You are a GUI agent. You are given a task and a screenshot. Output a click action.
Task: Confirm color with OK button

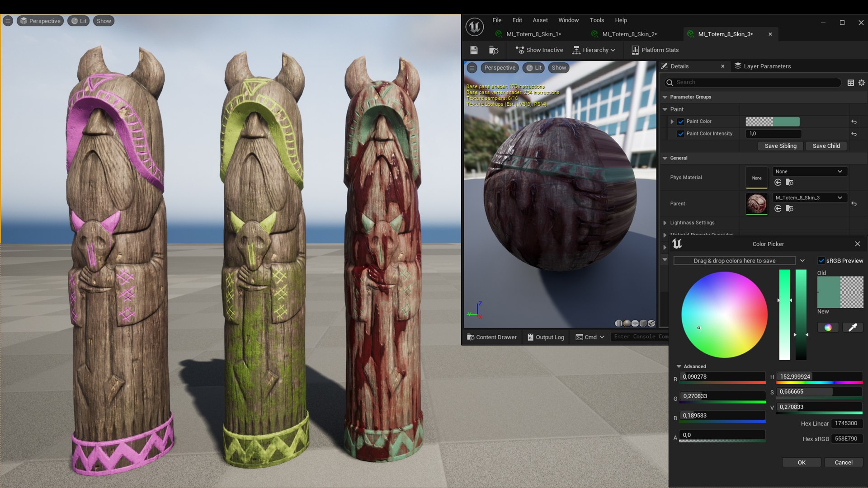point(802,463)
